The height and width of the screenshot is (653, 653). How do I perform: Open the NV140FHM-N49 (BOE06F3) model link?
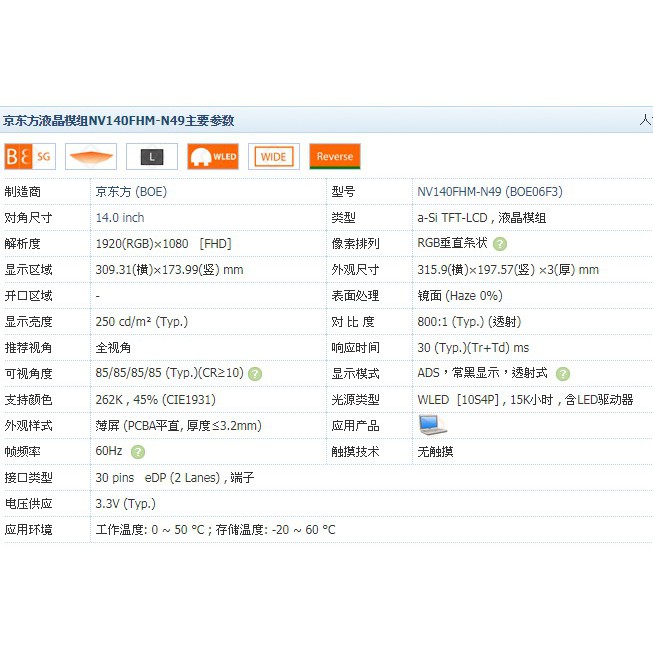[x=490, y=191]
